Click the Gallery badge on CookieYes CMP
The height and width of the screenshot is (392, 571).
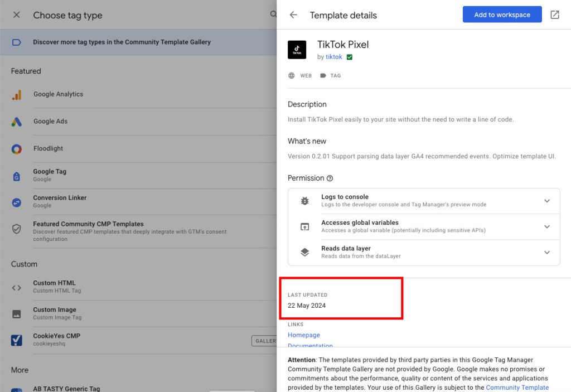264,341
